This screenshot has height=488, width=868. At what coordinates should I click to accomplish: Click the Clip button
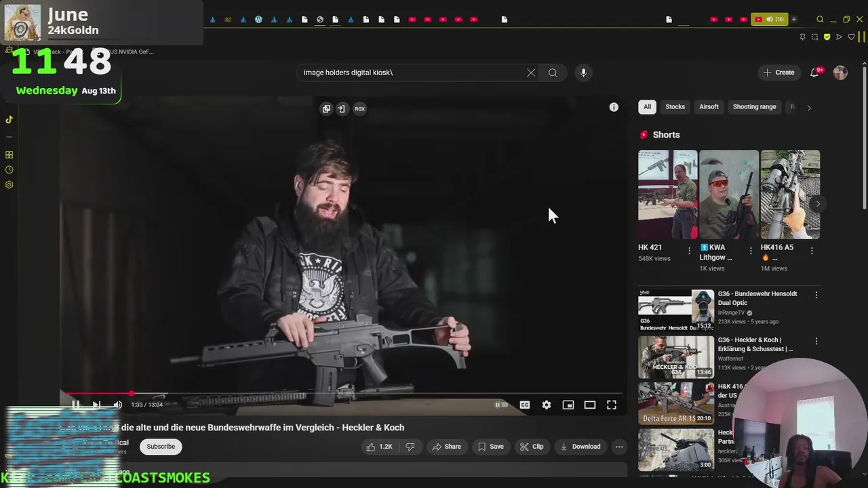coord(532,447)
